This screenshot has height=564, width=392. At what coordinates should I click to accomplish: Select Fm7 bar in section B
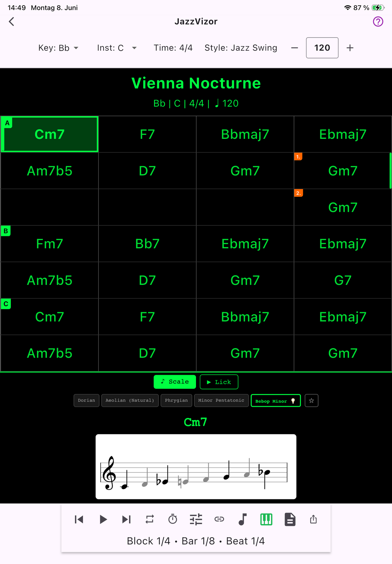(x=50, y=244)
